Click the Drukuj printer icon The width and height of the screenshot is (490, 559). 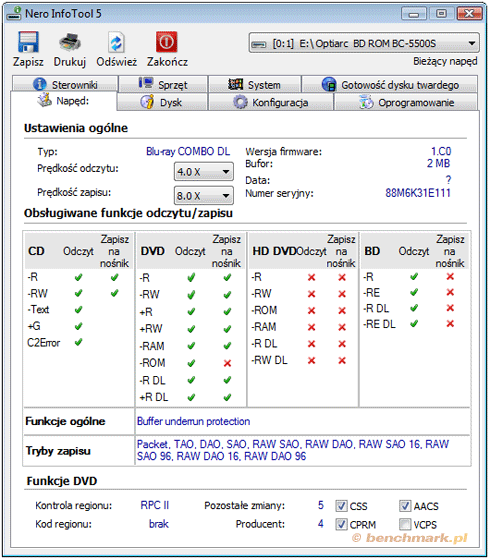(x=70, y=42)
